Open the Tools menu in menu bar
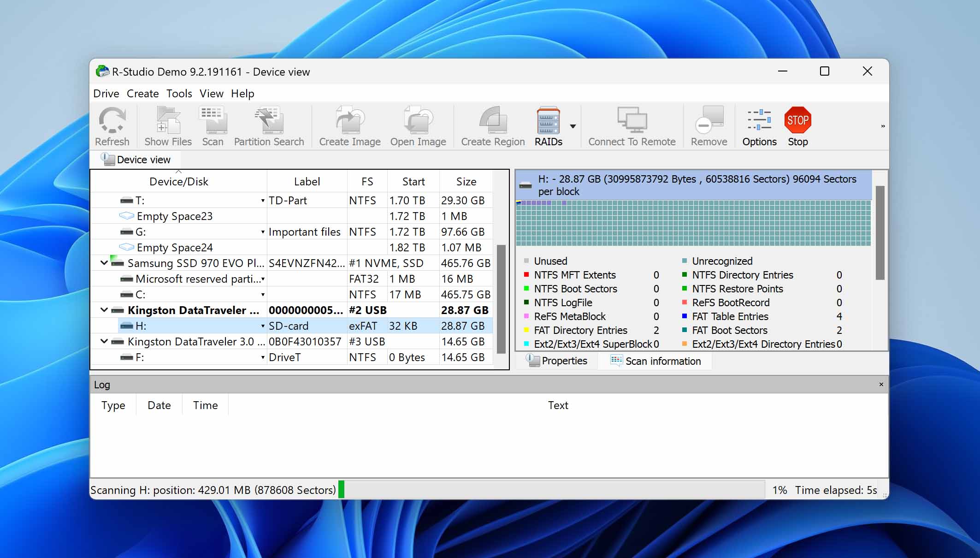This screenshot has width=980, height=558. click(178, 94)
